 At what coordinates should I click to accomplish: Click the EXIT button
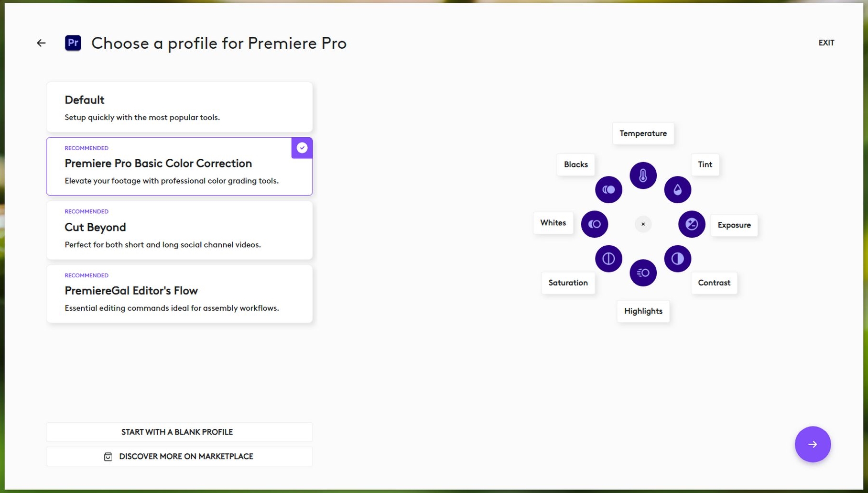(826, 43)
